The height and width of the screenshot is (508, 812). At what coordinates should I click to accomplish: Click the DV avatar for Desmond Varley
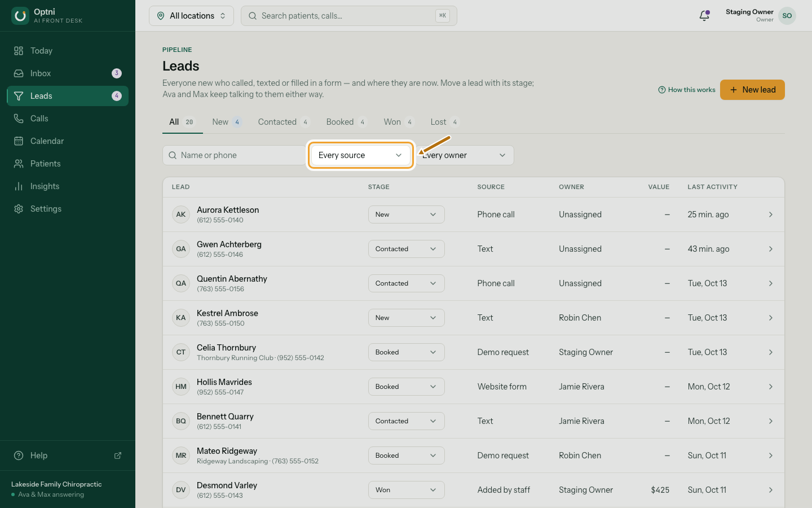[181, 490]
